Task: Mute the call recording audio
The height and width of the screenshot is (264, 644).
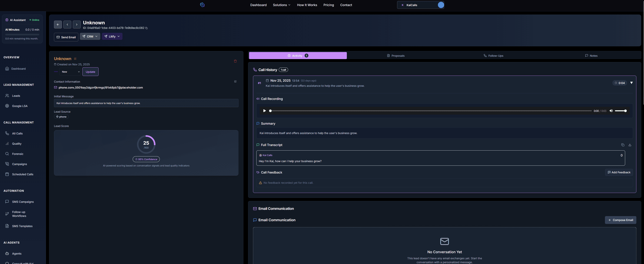Action: (x=611, y=111)
